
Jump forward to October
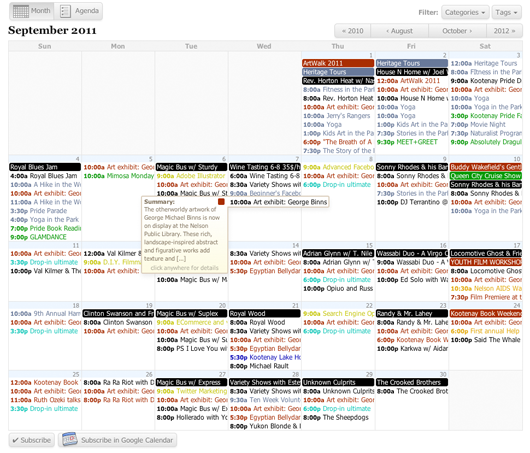point(457,31)
